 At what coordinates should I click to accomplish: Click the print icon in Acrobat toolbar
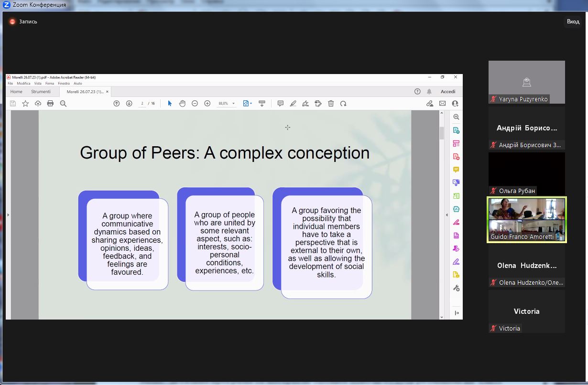[50, 104]
